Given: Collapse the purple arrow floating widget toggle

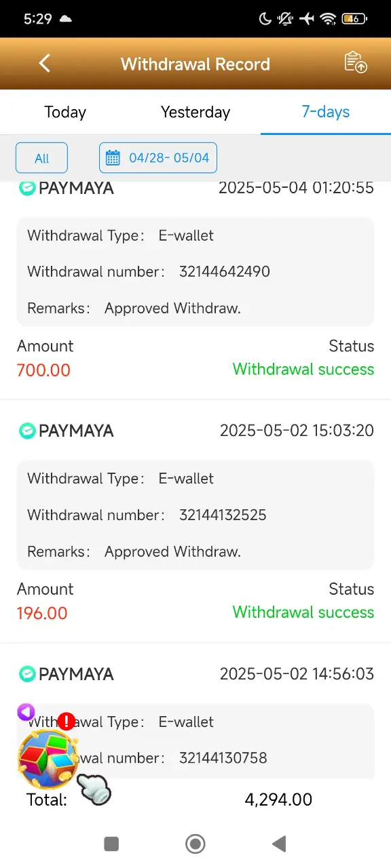Looking at the screenshot, I should 26,712.
